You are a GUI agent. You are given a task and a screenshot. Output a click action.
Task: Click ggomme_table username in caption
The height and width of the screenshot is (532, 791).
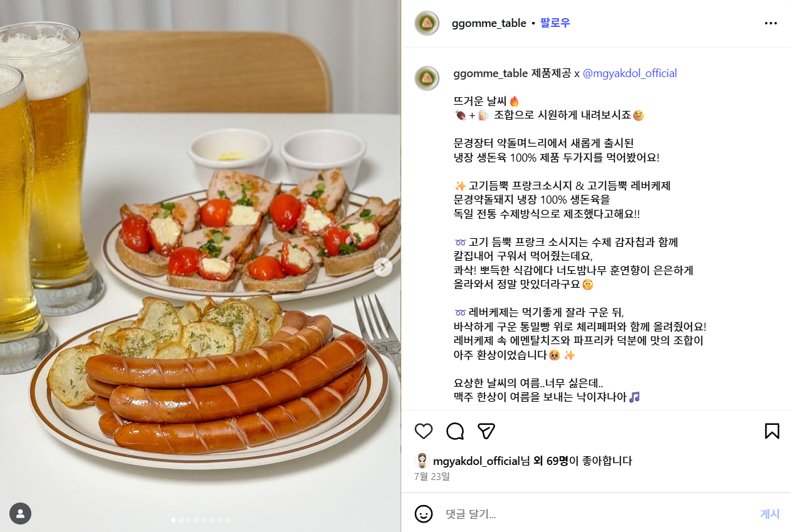pos(491,73)
